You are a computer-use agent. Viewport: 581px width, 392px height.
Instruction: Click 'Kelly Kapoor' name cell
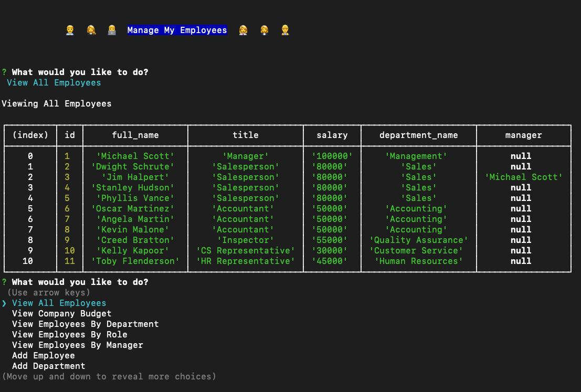point(133,251)
